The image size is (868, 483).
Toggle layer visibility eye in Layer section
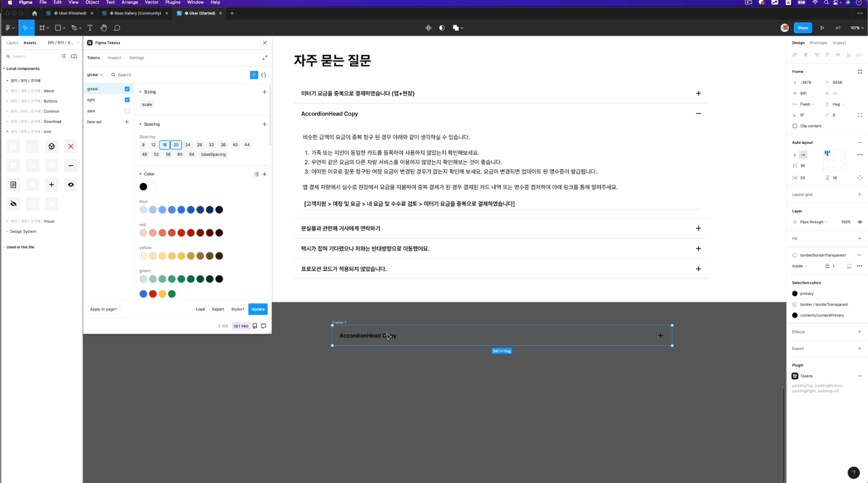click(859, 222)
